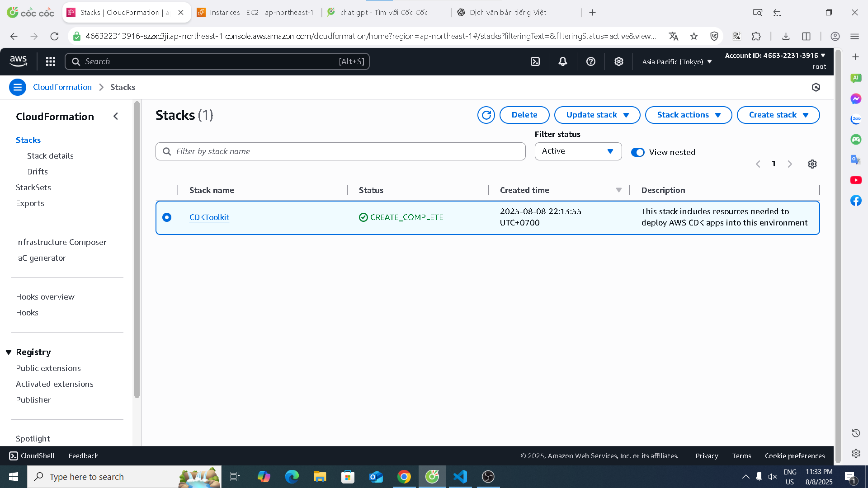Refresh the stacks list
The height and width of the screenshot is (488, 868).
pyautogui.click(x=486, y=115)
